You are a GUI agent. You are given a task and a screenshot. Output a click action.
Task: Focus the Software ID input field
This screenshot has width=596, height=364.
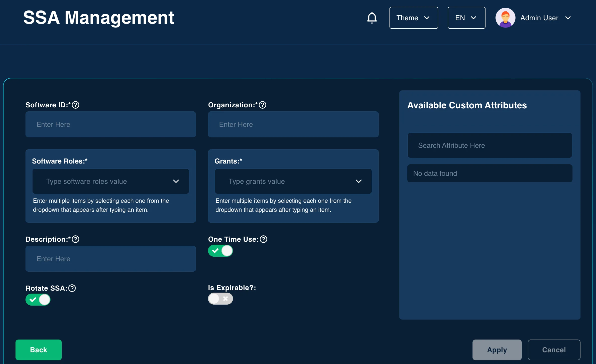click(x=110, y=124)
